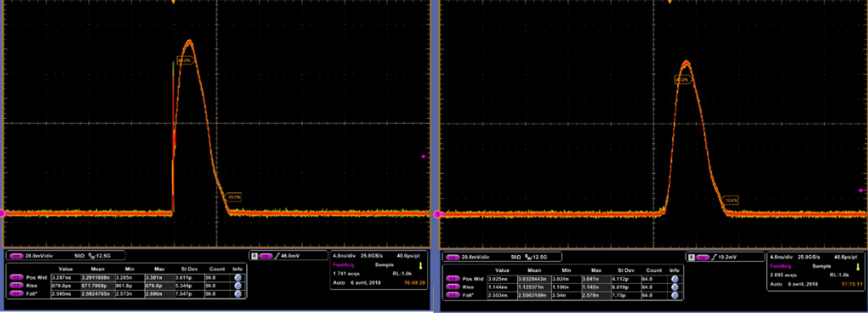
Task: Open Info for Rise measurement, left scope
Action: [x=238, y=286]
